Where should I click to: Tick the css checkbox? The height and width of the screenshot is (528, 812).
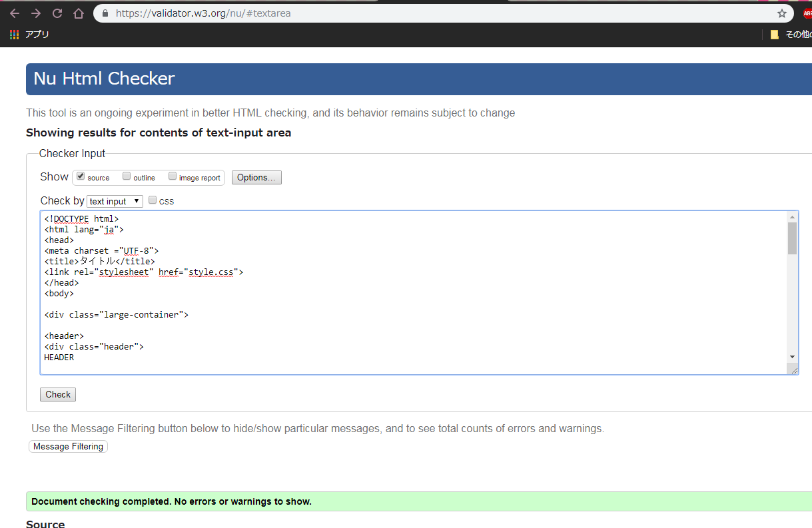153,200
